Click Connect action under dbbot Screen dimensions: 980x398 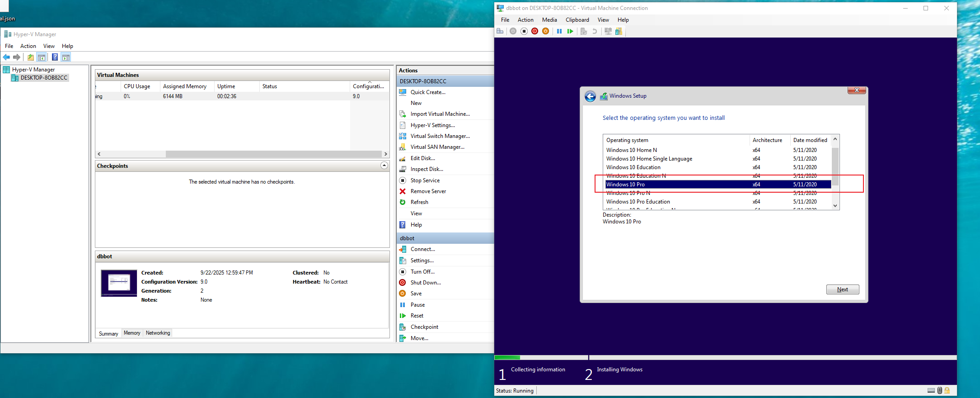[x=423, y=249]
